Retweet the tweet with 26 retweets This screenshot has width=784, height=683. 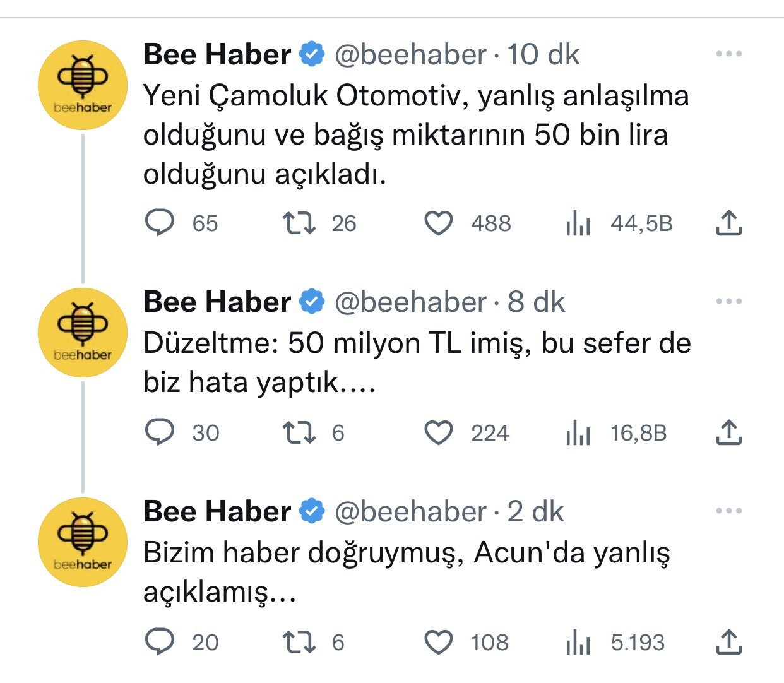(299, 223)
